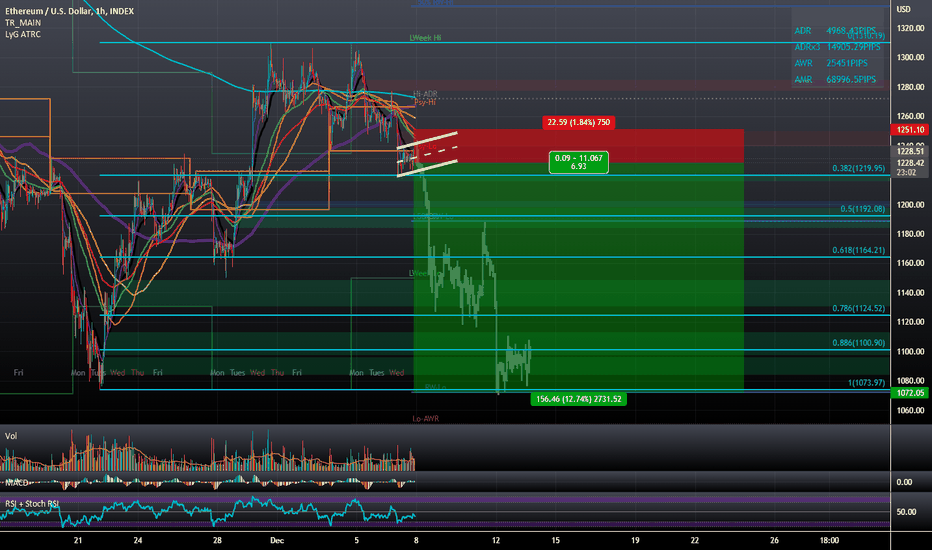Select the TR_MAIN indicator label
The height and width of the screenshot is (550, 932).
pyautogui.click(x=23, y=23)
